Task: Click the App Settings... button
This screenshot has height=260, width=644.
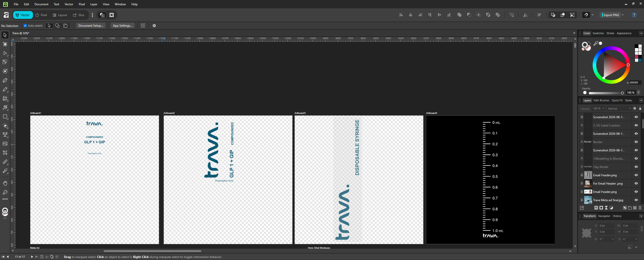Action: [123, 26]
